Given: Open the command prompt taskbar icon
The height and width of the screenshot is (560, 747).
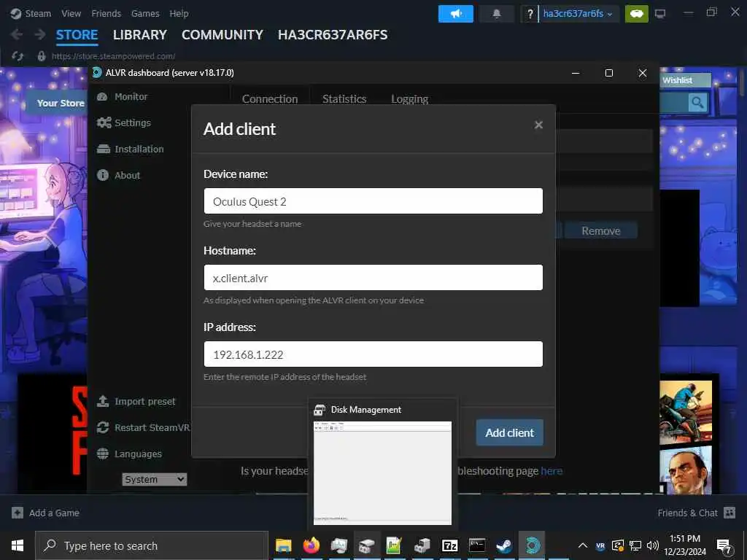Looking at the screenshot, I should coord(477,545).
